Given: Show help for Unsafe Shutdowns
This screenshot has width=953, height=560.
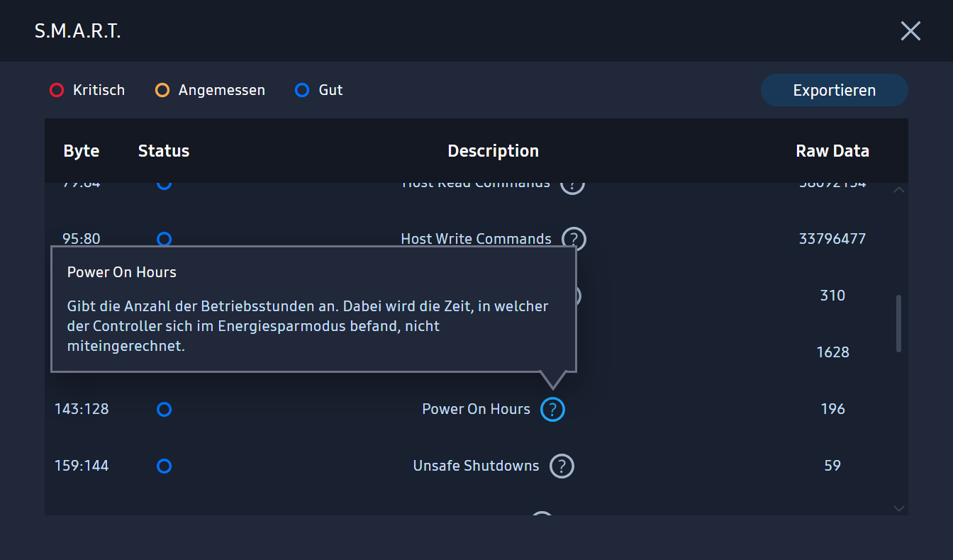Looking at the screenshot, I should point(562,466).
